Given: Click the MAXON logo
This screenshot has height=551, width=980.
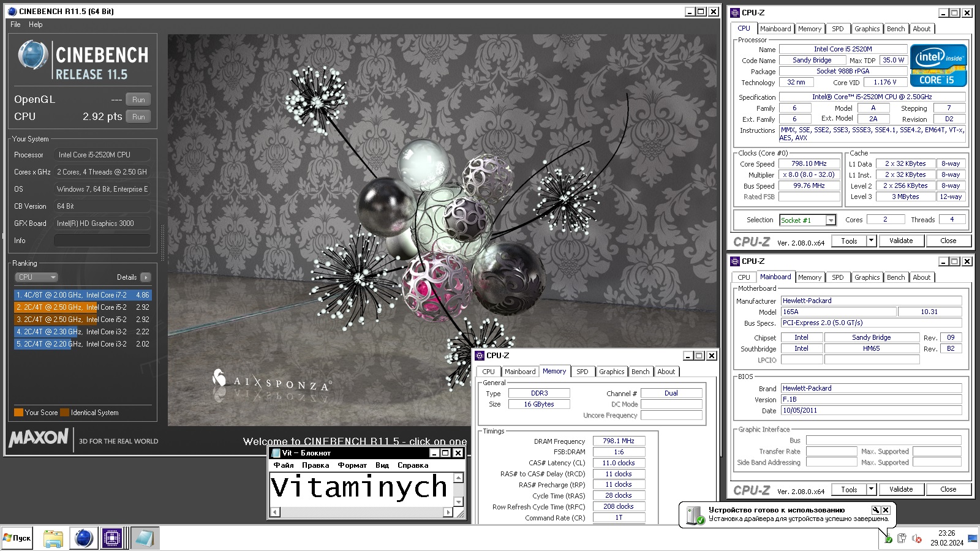Looking at the screenshot, I should (39, 438).
